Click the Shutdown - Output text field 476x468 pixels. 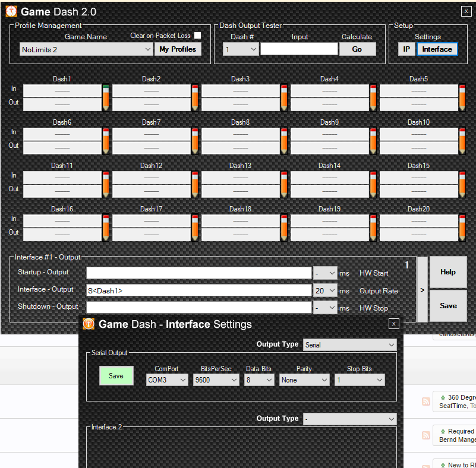(x=199, y=308)
